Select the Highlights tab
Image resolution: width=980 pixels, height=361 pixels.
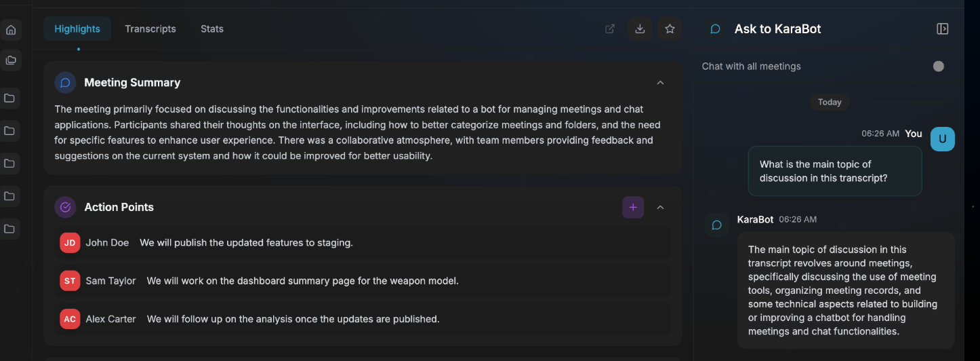pyautogui.click(x=77, y=28)
